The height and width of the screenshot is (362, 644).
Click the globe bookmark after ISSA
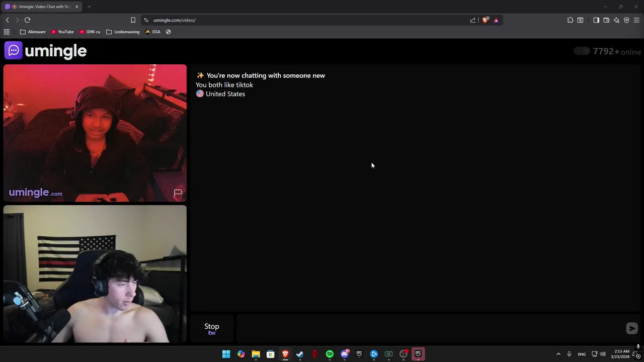click(x=168, y=32)
